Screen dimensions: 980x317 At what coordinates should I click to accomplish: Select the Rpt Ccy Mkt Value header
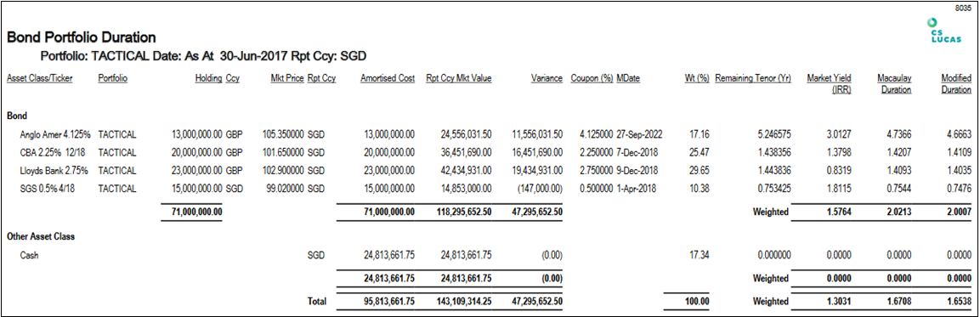pos(459,79)
